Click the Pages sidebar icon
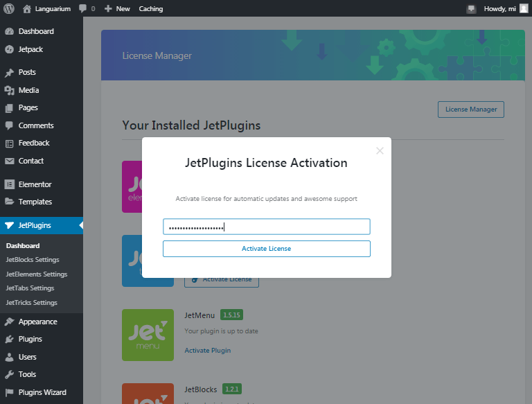 pyautogui.click(x=10, y=108)
